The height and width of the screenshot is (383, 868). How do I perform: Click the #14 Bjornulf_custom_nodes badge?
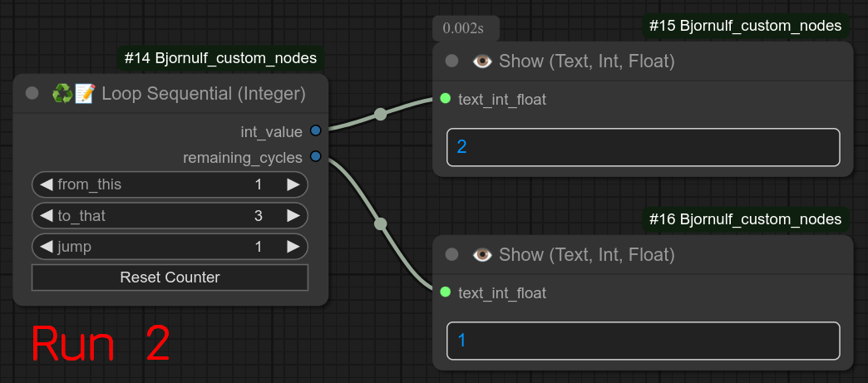click(220, 58)
